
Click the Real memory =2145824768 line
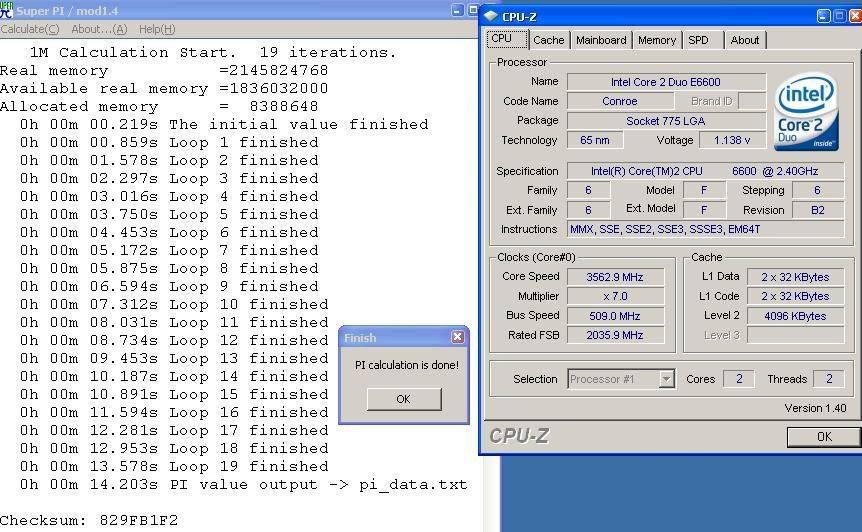pos(164,71)
